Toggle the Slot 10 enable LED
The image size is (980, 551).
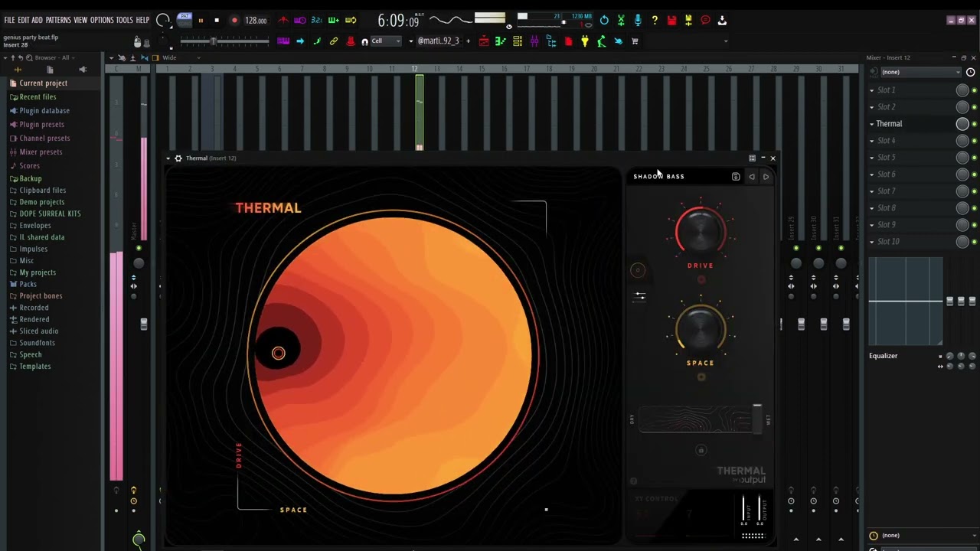[x=975, y=242]
